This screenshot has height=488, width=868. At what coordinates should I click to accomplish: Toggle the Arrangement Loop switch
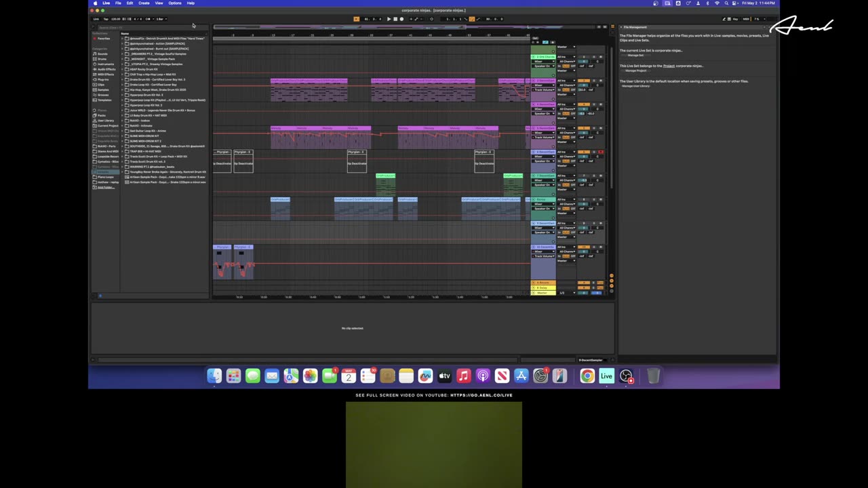(x=471, y=19)
